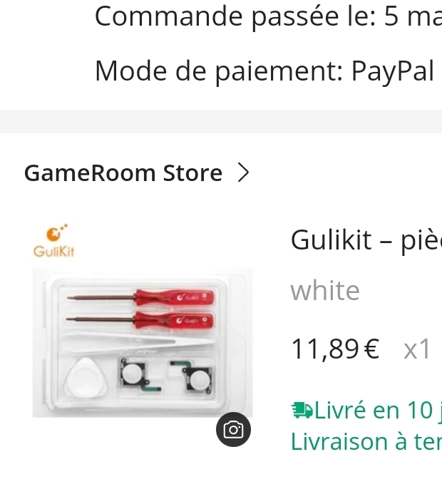Expand the chevron beside GameRoom Store
Screen dimensions: 442x504
pos(243,173)
